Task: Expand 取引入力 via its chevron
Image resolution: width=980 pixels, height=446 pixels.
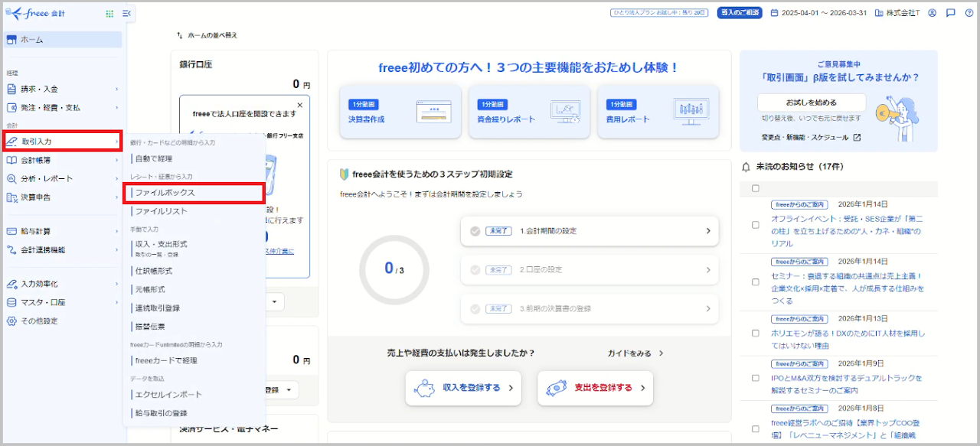Action: click(117, 142)
